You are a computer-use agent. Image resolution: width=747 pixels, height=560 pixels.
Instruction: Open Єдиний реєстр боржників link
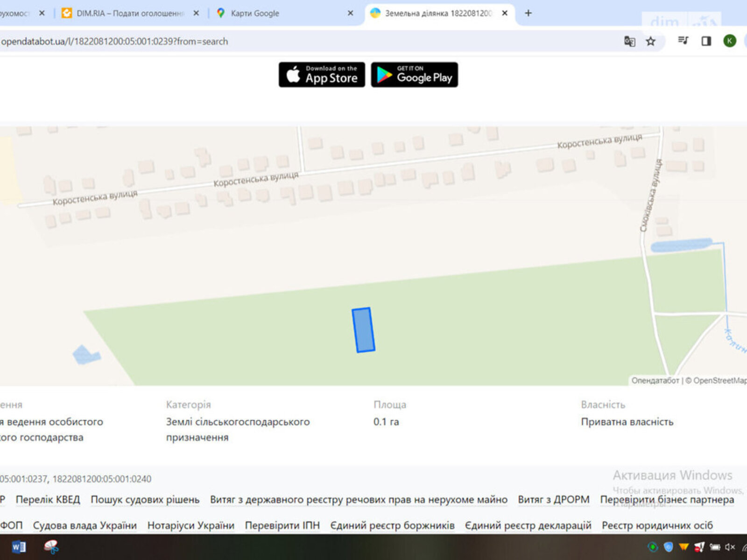tap(392, 525)
